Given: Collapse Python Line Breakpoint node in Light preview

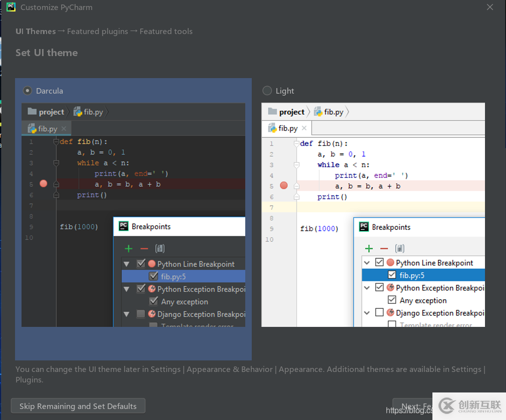Looking at the screenshot, I should point(367,262).
